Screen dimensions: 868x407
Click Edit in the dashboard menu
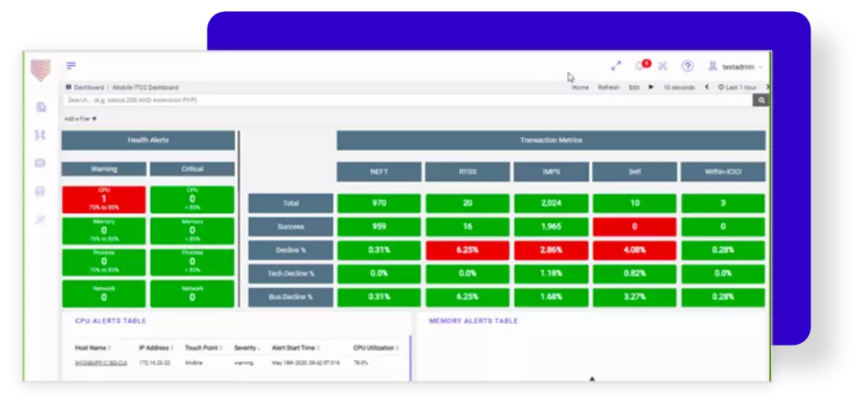[x=634, y=87]
